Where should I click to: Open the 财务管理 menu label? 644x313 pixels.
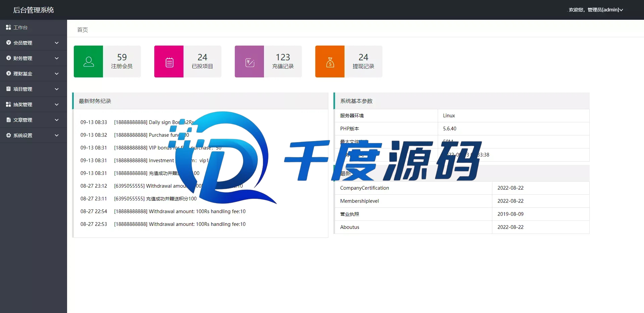(23, 58)
